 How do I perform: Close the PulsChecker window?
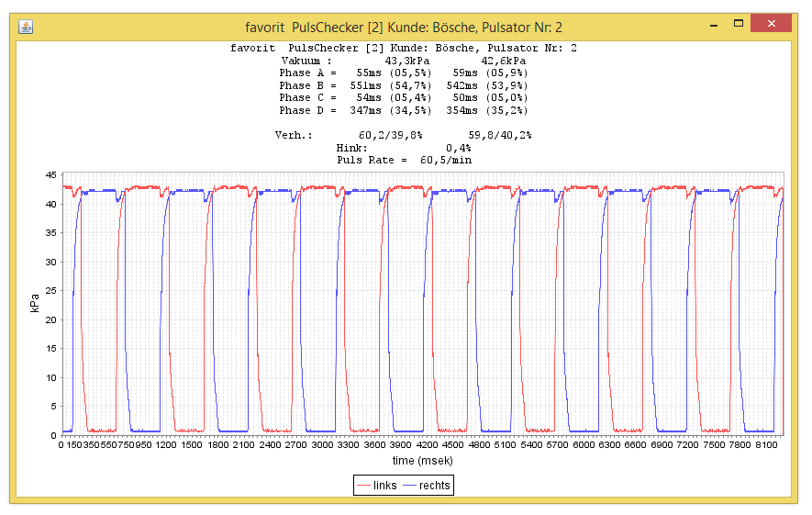tap(771, 23)
